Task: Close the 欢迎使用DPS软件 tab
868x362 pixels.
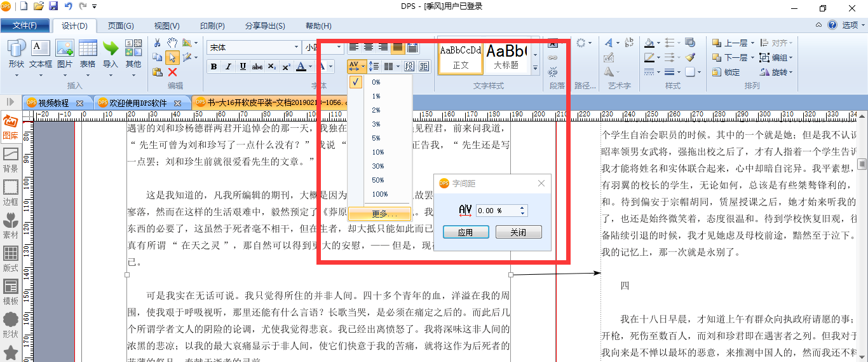Action: 178,102
